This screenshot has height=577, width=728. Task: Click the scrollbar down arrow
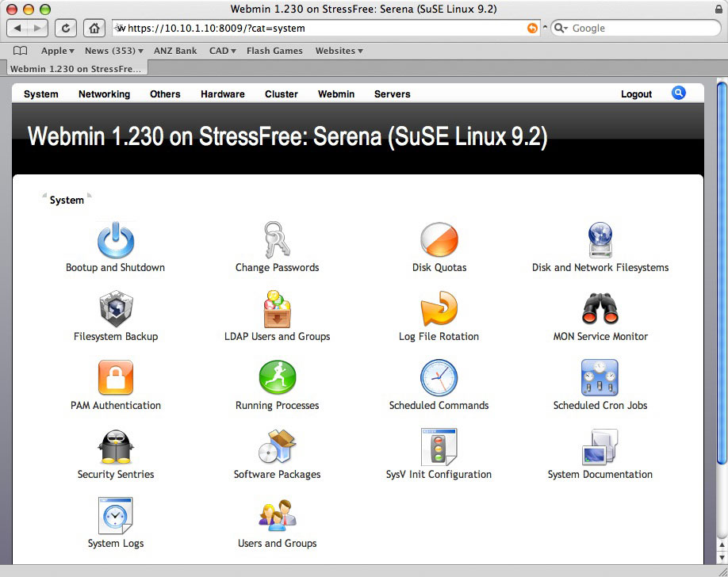click(722, 557)
